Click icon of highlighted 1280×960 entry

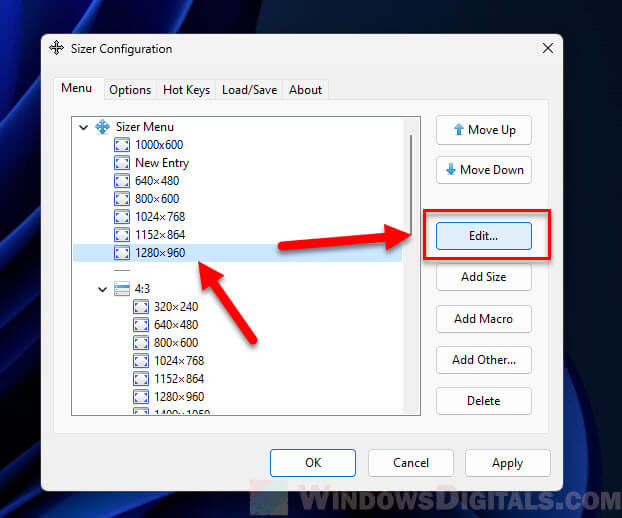[x=122, y=253]
